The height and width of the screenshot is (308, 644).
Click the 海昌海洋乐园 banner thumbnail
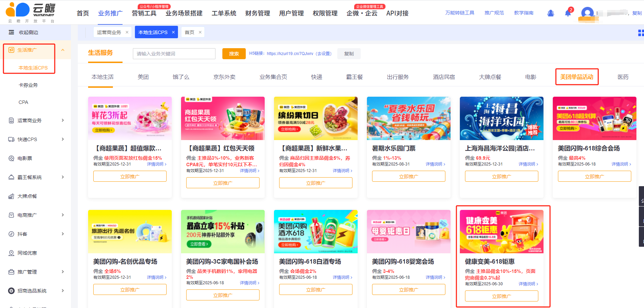click(x=502, y=118)
